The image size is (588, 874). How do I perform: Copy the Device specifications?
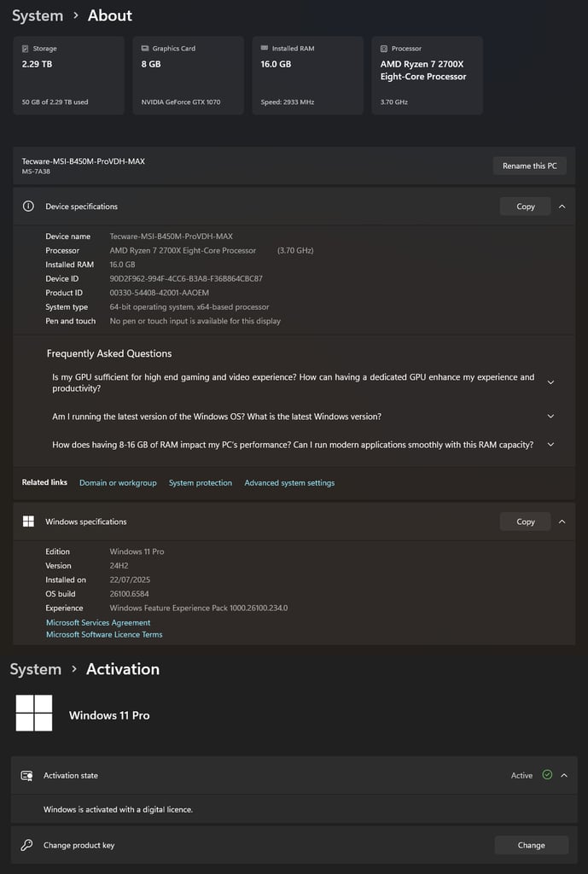526,207
